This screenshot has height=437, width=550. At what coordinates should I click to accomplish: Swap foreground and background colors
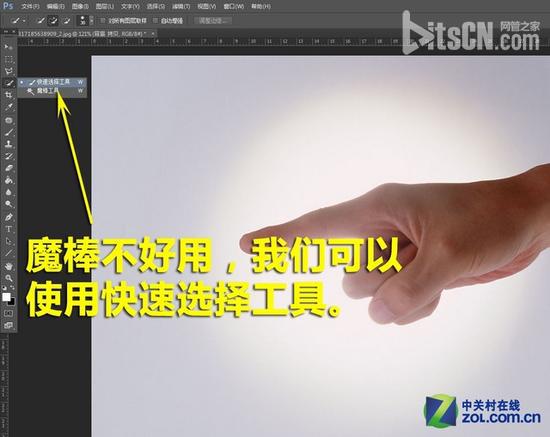(x=12, y=288)
